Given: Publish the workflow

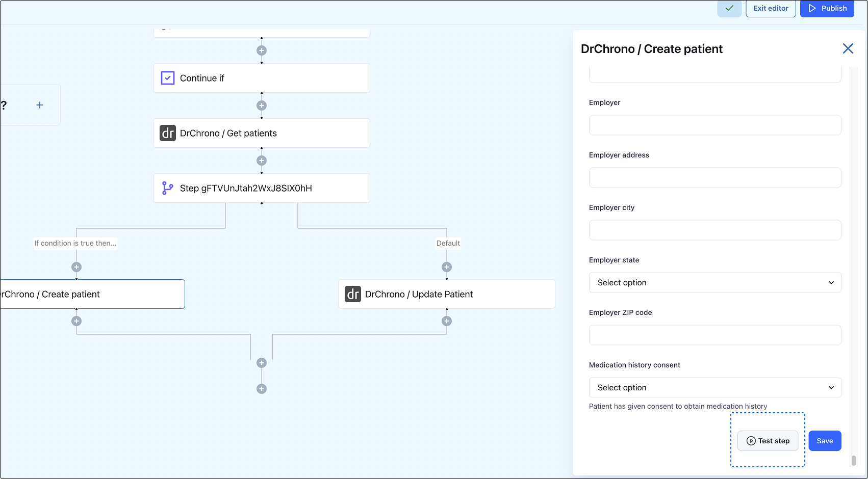Looking at the screenshot, I should 827,8.
